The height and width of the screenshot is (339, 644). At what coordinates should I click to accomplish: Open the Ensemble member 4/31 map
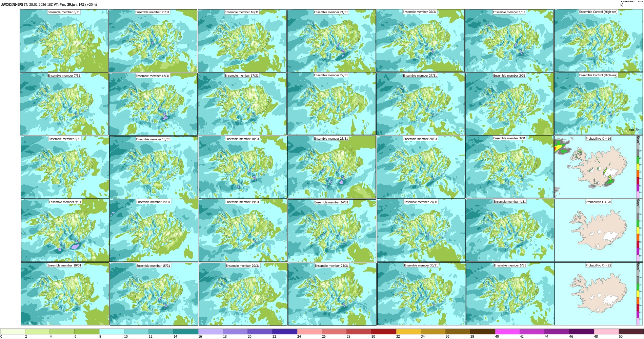[x=510, y=230]
